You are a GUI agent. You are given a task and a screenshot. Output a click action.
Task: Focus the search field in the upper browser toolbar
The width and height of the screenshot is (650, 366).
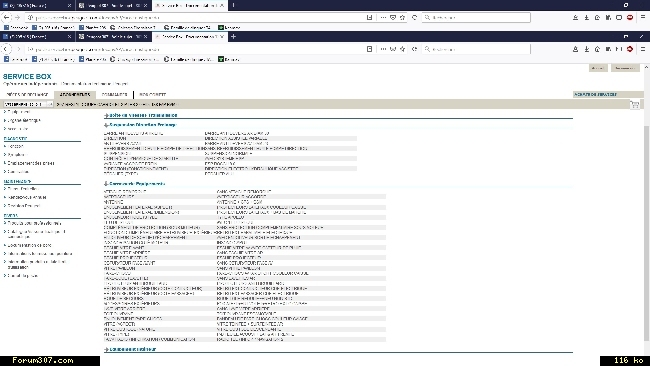click(x=476, y=17)
